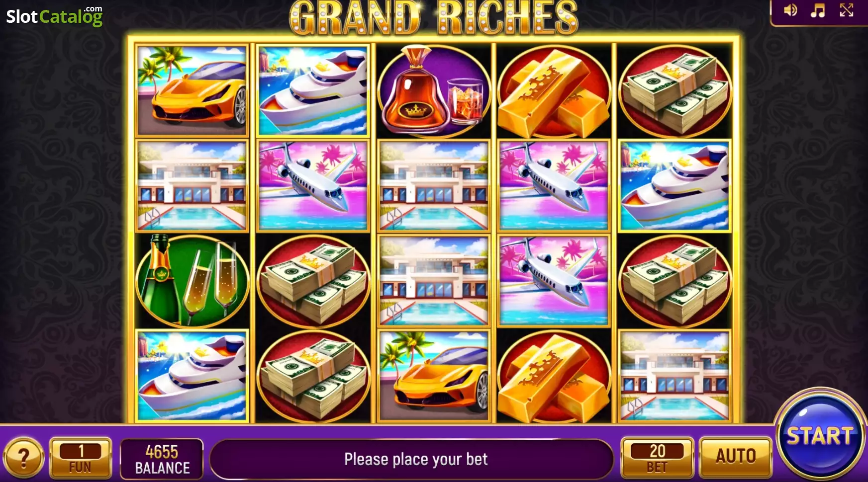Click the villa with pool in bottom-right corner

pos(675,376)
